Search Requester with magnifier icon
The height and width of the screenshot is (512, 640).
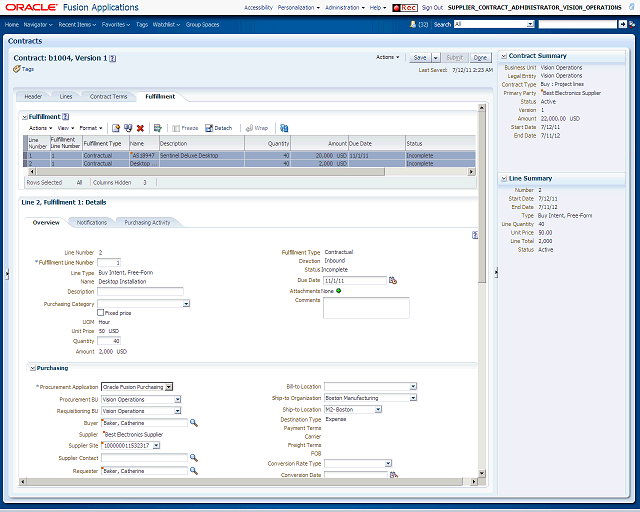coord(194,471)
